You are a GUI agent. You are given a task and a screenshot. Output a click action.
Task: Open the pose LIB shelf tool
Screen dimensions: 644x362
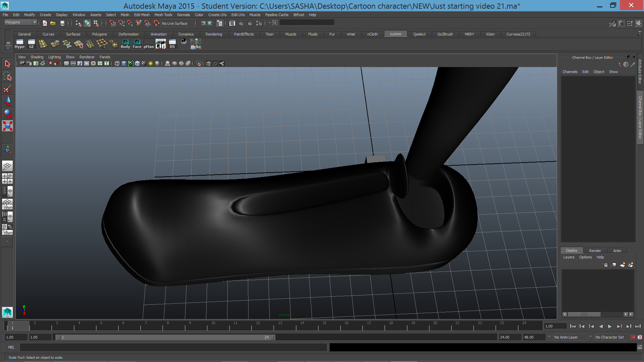pyautogui.click(x=161, y=44)
